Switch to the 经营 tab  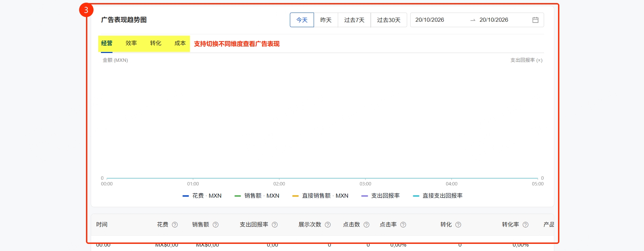click(x=107, y=43)
